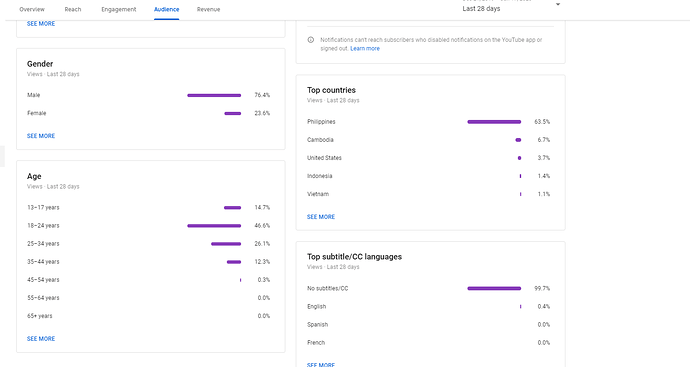Click SEE MORE under Gender card

[41, 136]
